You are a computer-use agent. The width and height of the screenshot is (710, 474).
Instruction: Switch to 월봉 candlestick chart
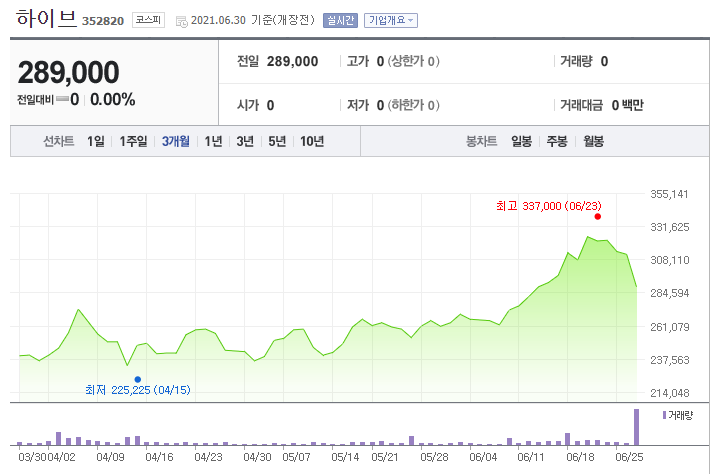point(593,141)
